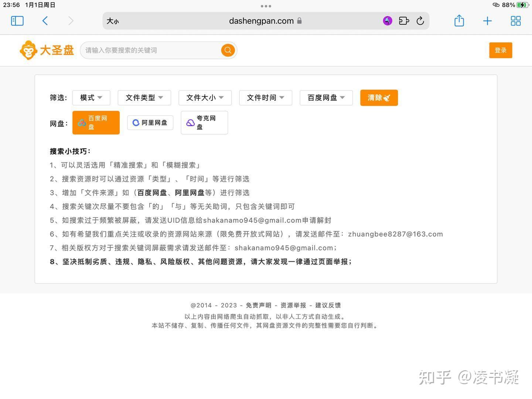Show tab overview grid icon

tap(515, 21)
